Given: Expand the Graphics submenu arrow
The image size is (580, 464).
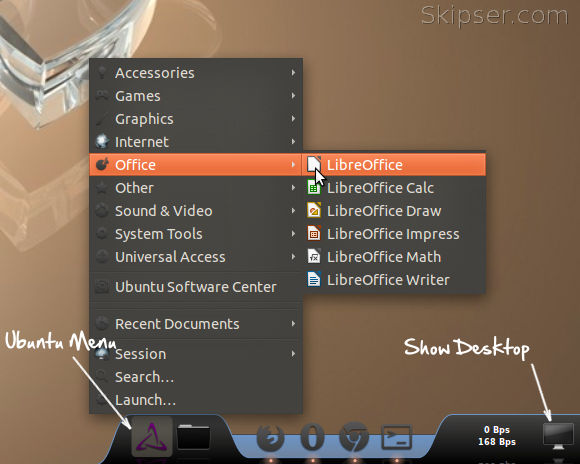Looking at the screenshot, I should click(x=293, y=118).
